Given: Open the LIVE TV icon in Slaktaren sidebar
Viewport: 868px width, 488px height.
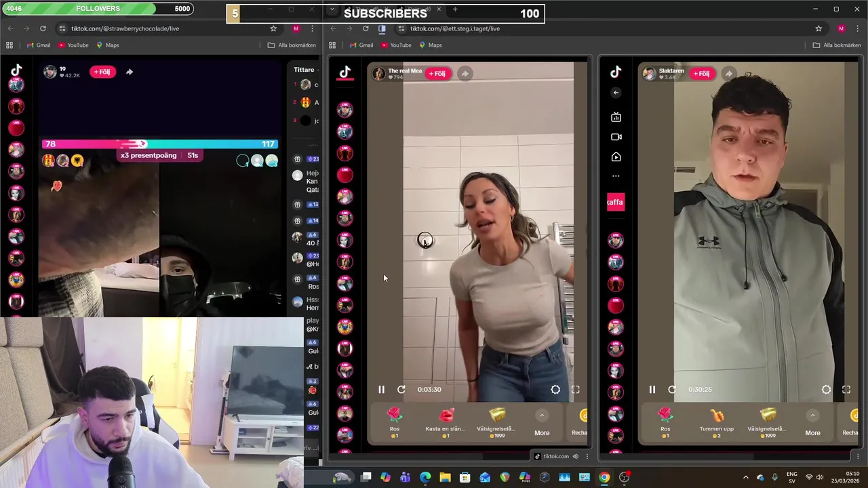Looking at the screenshot, I should coord(616,117).
